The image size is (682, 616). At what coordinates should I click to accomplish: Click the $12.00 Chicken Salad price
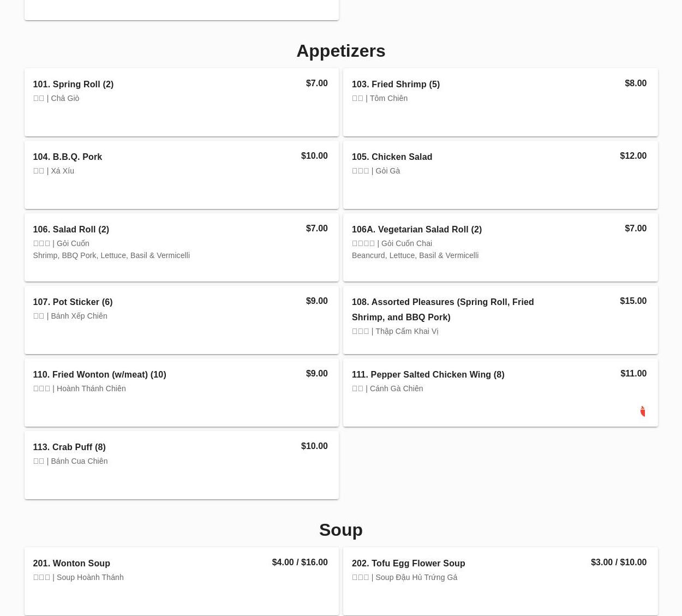[633, 156]
